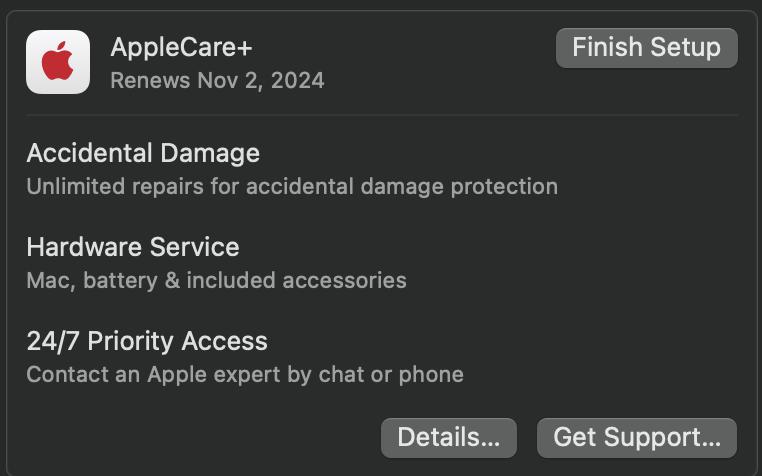Click the Renews Nov 2, 2024 label
Image resolution: width=762 pixels, height=476 pixels.
point(217,80)
